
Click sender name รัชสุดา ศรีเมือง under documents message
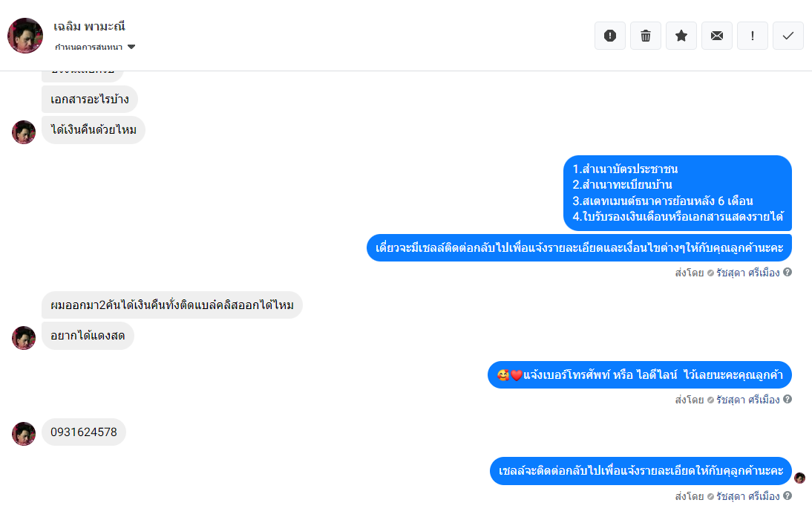747,273
